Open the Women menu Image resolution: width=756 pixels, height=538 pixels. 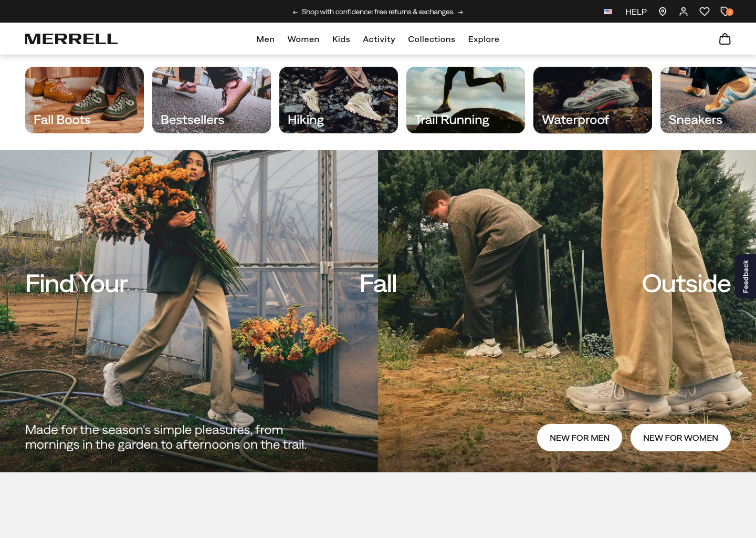303,39
